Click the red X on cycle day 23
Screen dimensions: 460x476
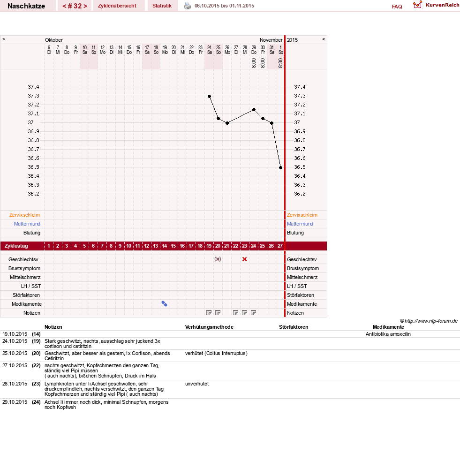244,259
